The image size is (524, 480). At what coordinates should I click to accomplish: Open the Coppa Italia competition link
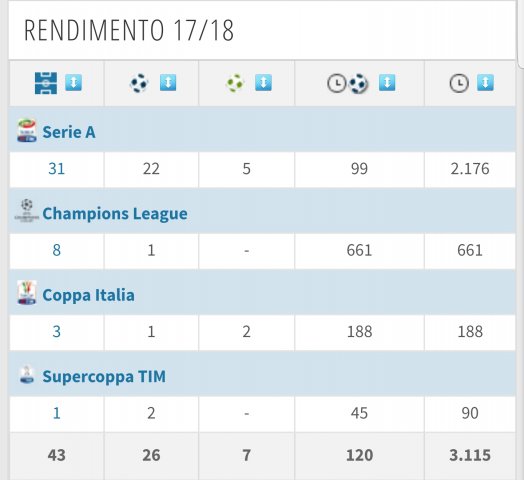[88, 295]
